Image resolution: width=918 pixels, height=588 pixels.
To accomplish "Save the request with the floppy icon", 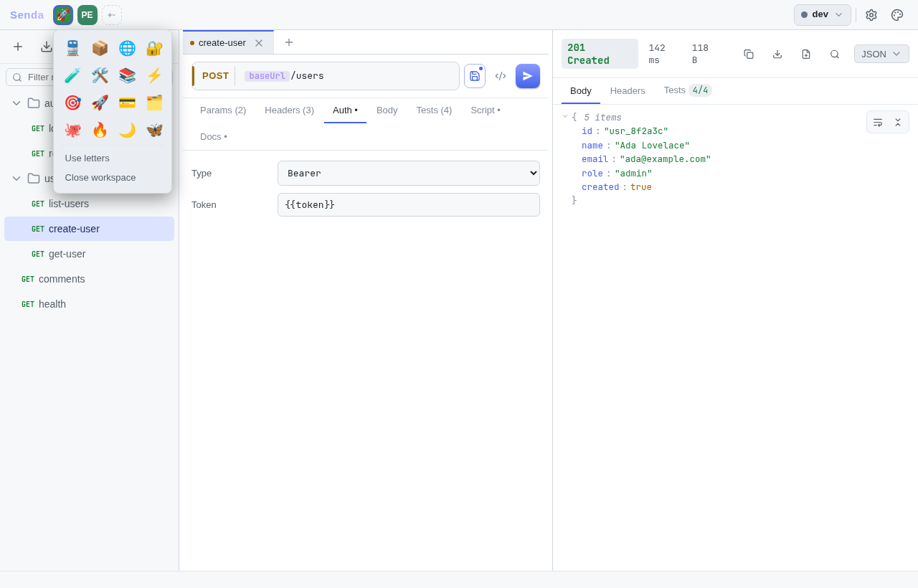I will pyautogui.click(x=475, y=76).
